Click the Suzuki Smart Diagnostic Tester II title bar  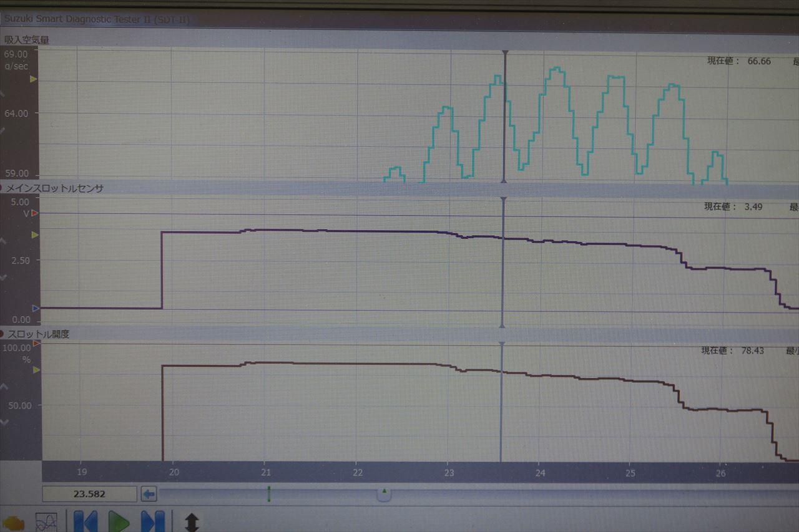tap(399, 19)
